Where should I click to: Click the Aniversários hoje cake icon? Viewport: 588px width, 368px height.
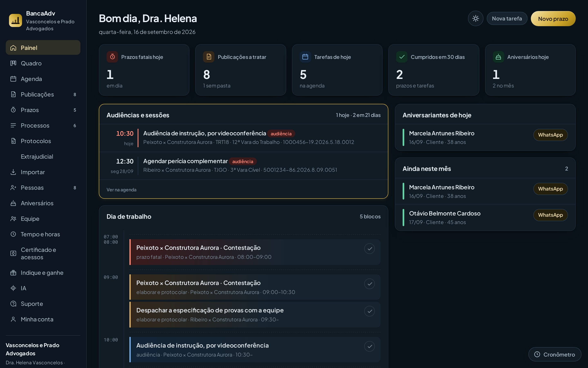pyautogui.click(x=498, y=57)
